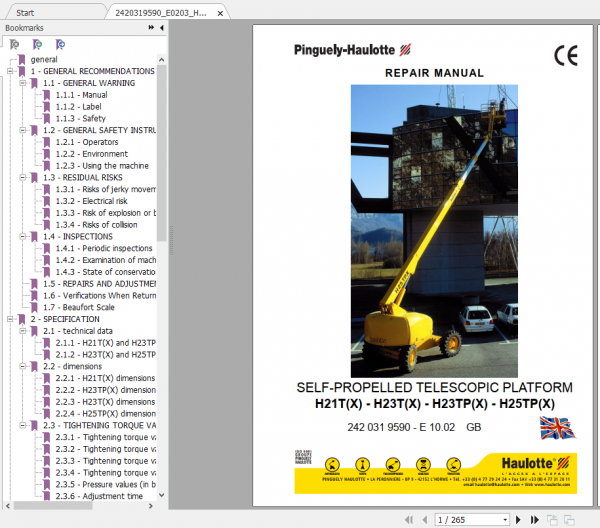Open bookmark '1.6 - Verifications When Return'
600x528 pixels.
pyautogui.click(x=99, y=296)
